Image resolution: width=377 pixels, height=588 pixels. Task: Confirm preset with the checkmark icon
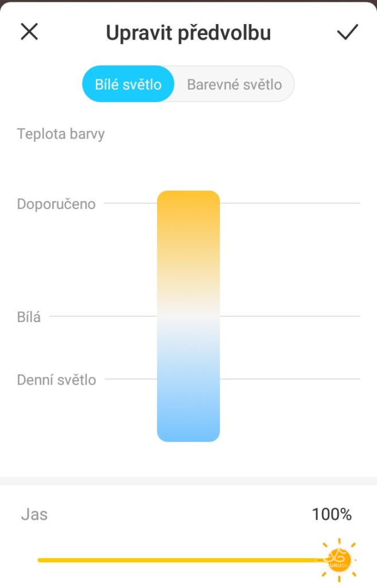click(x=347, y=32)
